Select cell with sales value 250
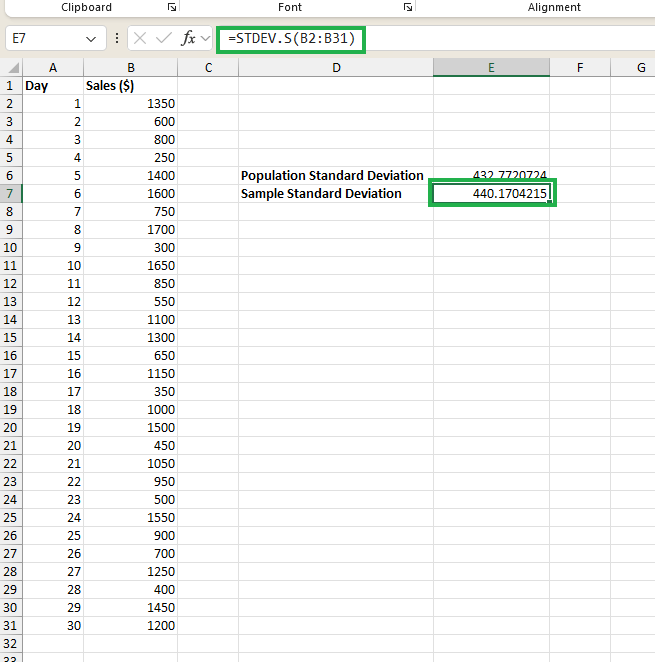The height and width of the screenshot is (662, 655). click(130, 158)
